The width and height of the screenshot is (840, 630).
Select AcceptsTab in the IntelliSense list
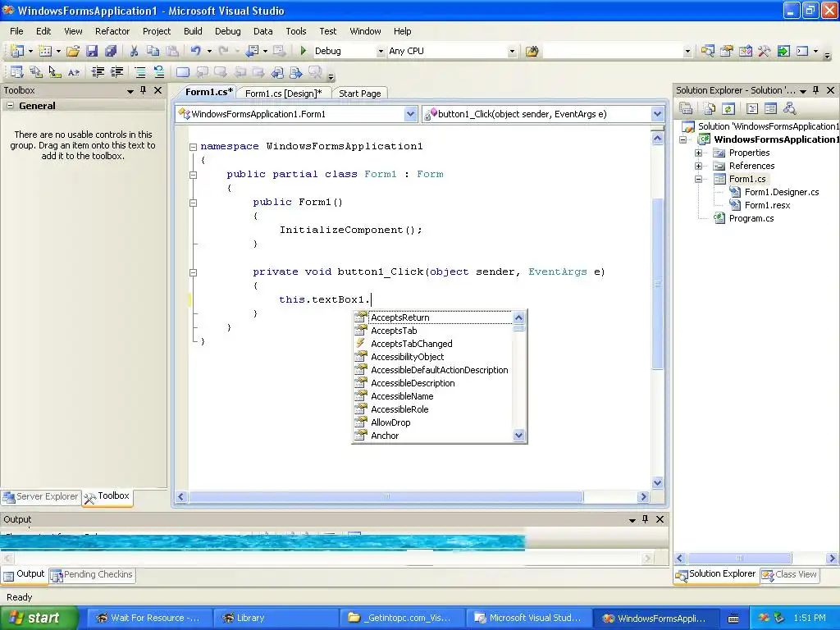pos(394,331)
